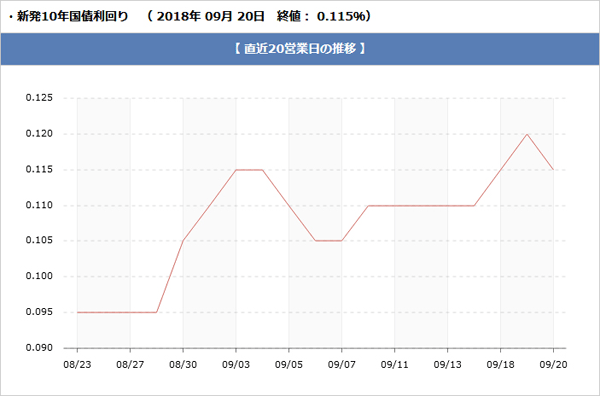This screenshot has height=396, width=600.
Task: Click the 0.120 y-axis label
Action: tap(39, 134)
